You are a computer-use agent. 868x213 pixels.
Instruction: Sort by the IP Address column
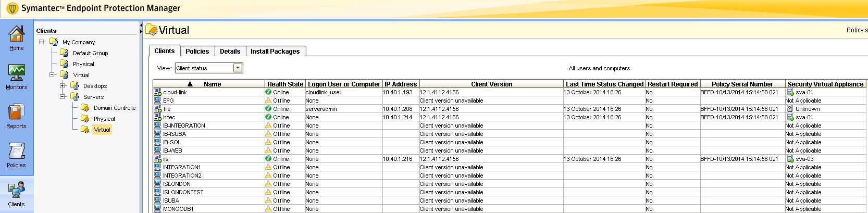tap(401, 84)
